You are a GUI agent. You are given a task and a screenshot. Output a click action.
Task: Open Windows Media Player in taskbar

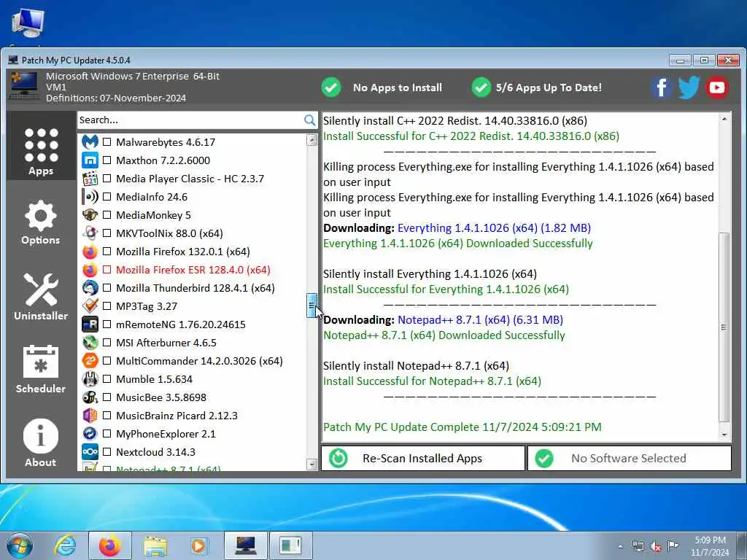198,545
